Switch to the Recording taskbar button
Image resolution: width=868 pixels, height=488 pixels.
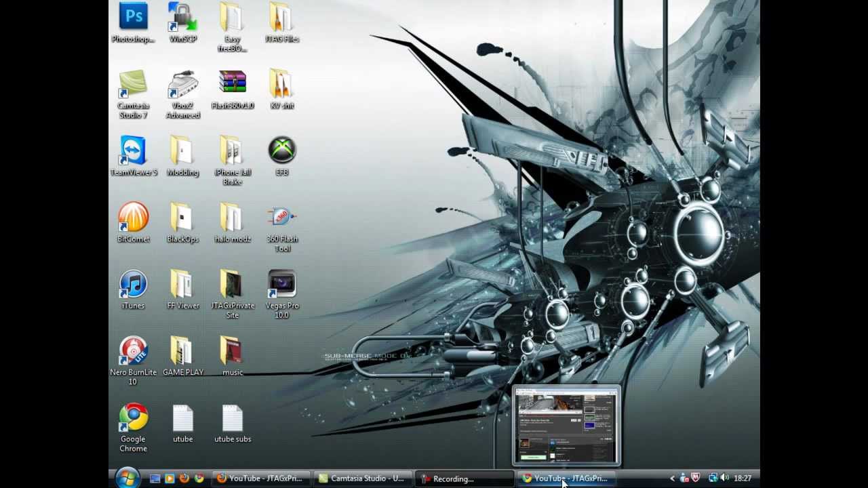click(465, 479)
